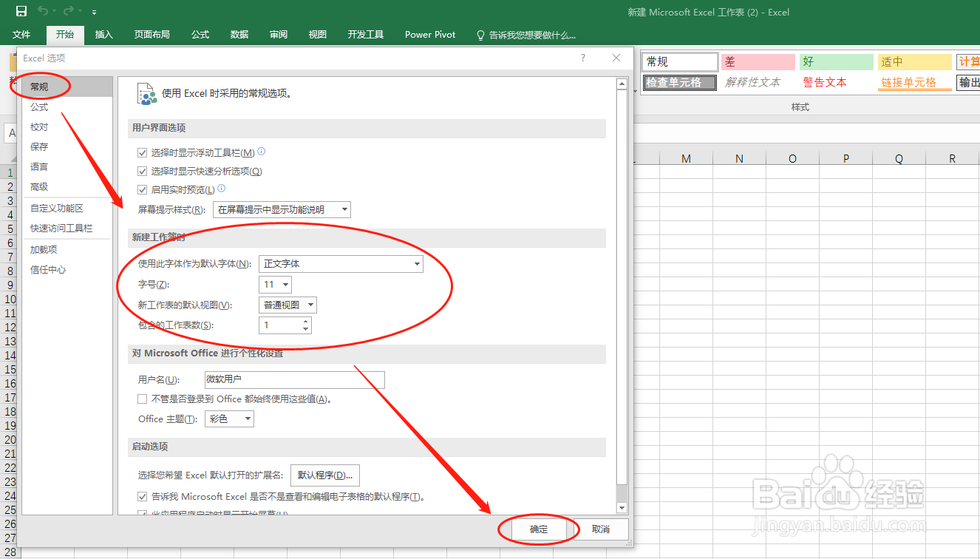Toggle default spreadsheet program notification checkbox
The width and height of the screenshot is (980, 559).
143,496
